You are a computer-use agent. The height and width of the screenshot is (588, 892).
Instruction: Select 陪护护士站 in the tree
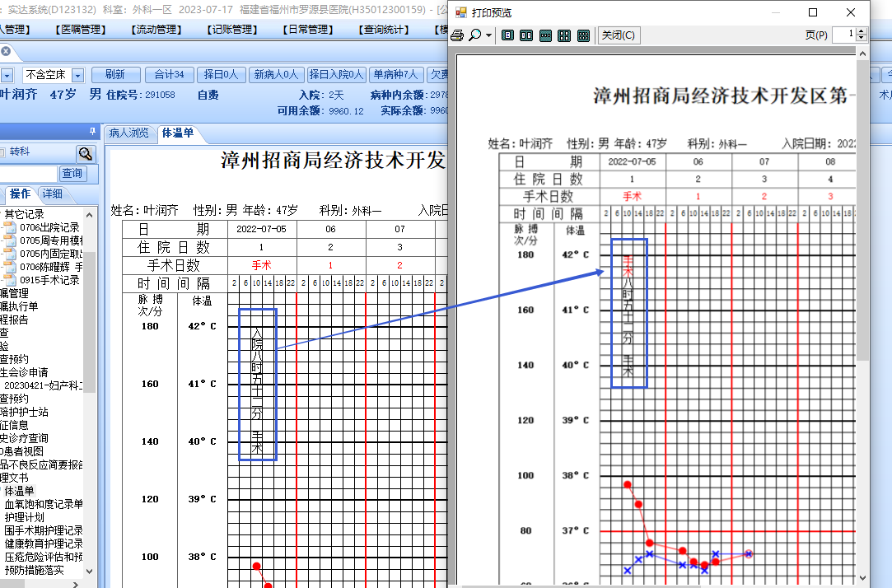(x=24, y=412)
